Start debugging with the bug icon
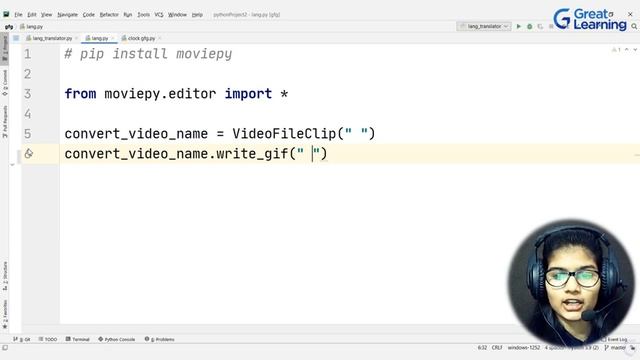The image size is (640, 360). click(x=529, y=26)
